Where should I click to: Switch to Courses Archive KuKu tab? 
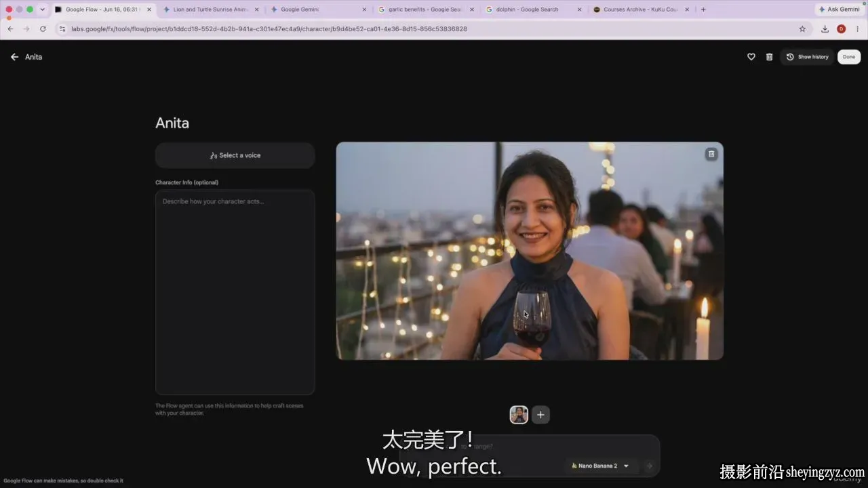pyautogui.click(x=639, y=9)
